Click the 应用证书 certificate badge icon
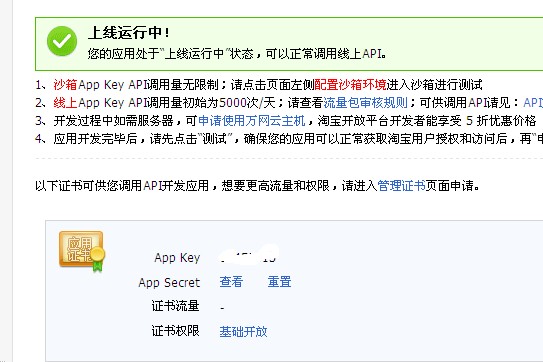This screenshot has height=362, width=543. coord(82,251)
